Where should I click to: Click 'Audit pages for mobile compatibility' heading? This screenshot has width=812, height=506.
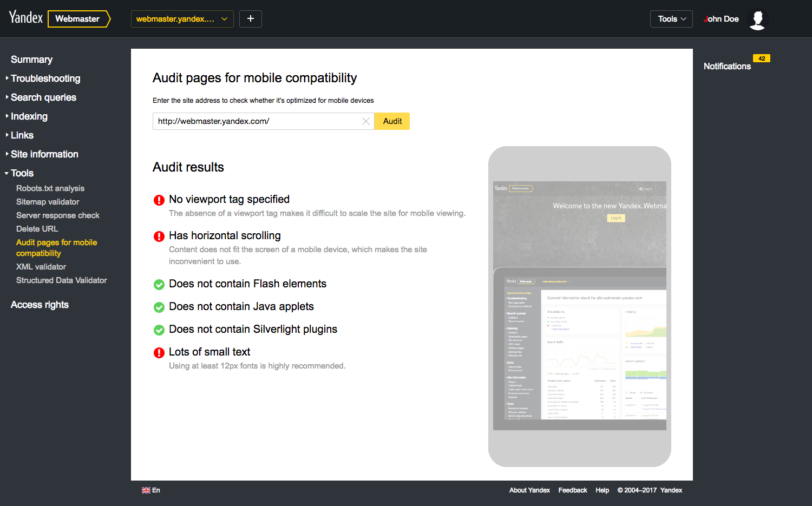click(255, 78)
